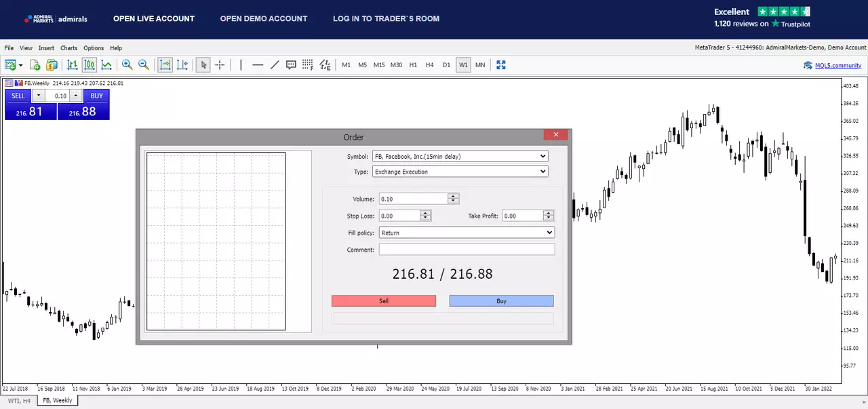Screen dimensions: 868x409
Task: Set timeframe to H1
Action: tap(413, 65)
